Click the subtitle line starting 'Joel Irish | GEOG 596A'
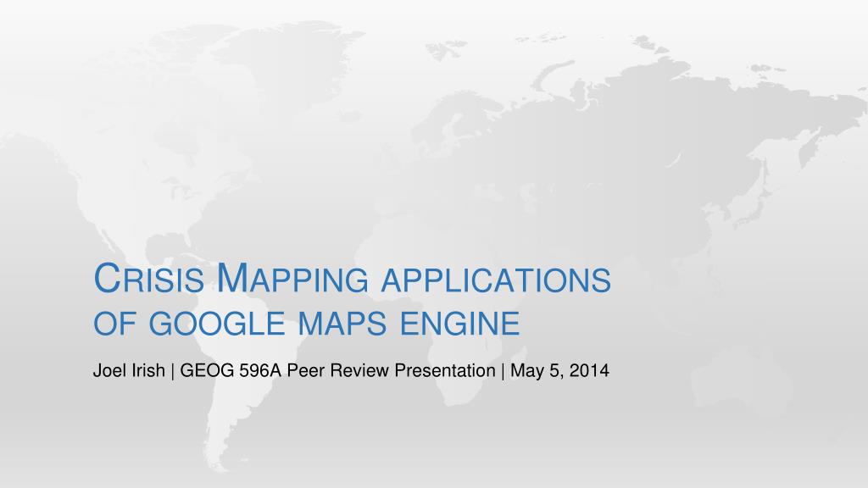The width and height of the screenshot is (868, 488). pos(351,370)
